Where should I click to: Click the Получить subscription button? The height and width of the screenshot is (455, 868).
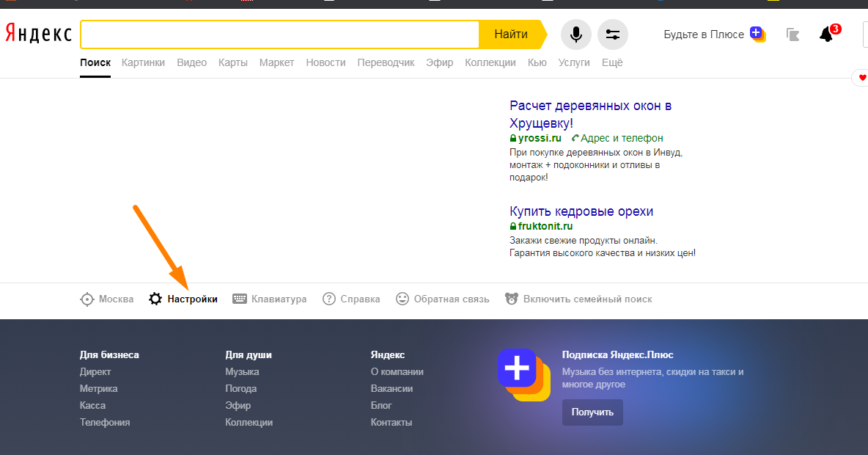592,412
